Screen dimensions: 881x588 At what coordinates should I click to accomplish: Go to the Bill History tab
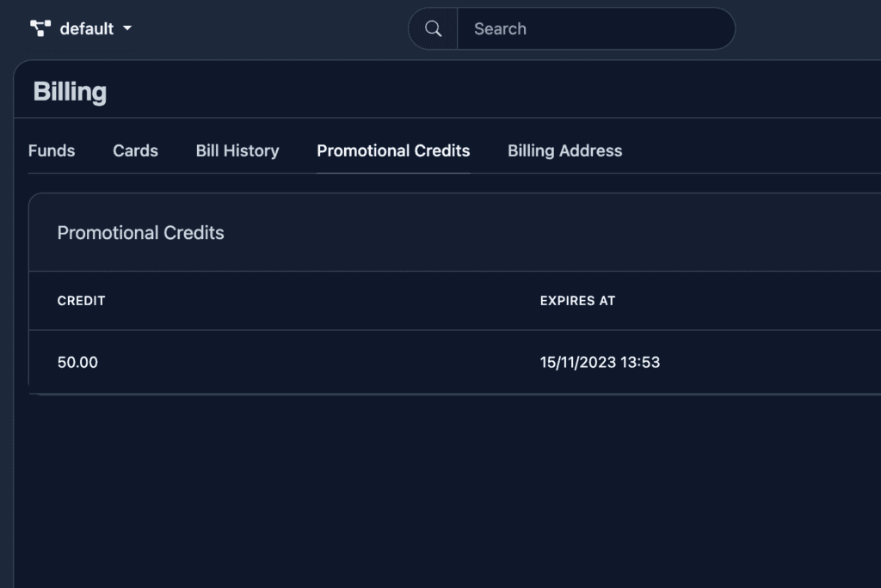pos(237,150)
